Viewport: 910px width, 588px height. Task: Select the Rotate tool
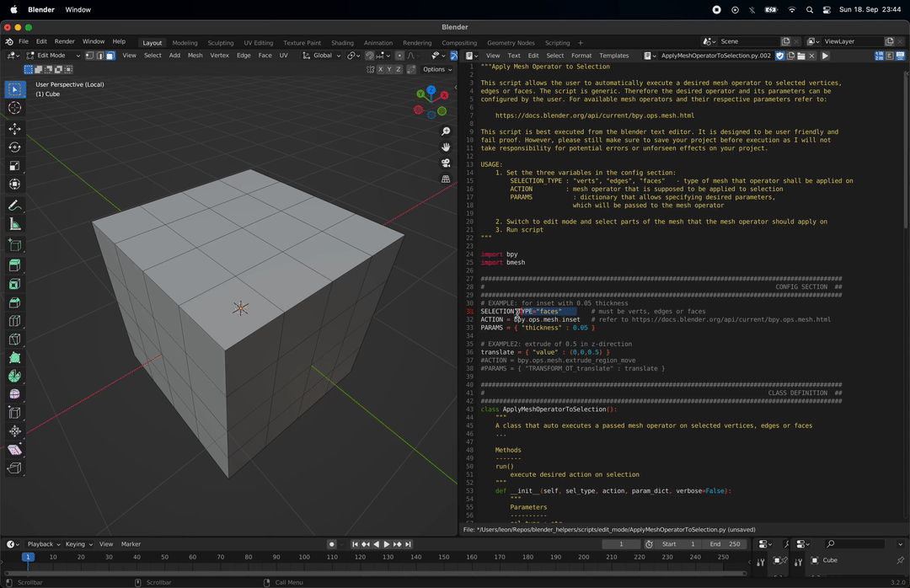tap(14, 147)
